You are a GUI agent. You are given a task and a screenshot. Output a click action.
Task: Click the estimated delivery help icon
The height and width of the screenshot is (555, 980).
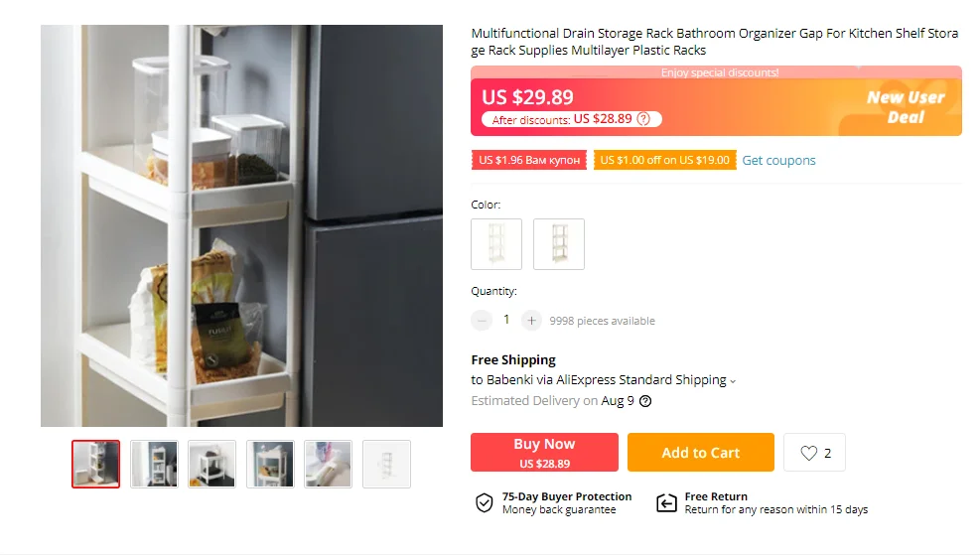(645, 401)
